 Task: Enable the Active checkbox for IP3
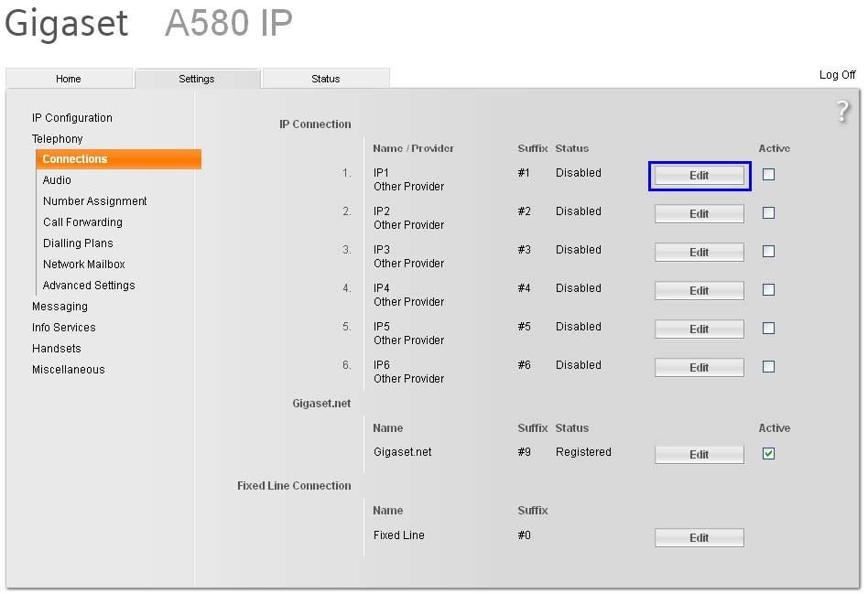point(768,252)
